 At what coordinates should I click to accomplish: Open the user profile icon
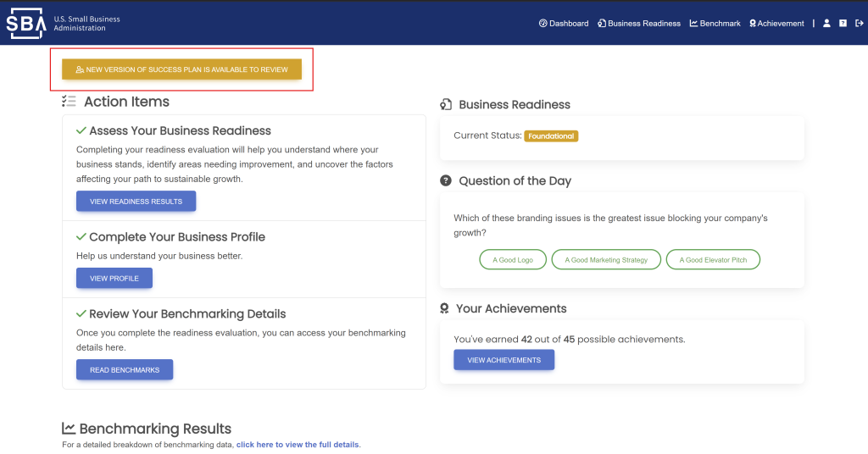point(826,24)
